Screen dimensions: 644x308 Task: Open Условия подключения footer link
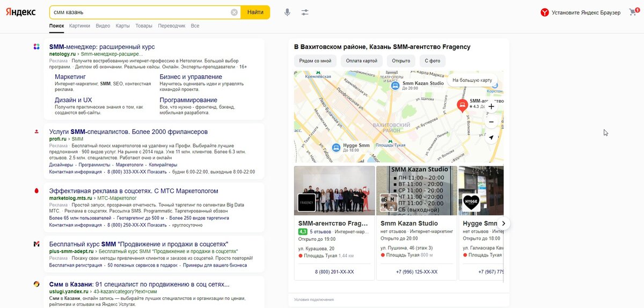[314, 299]
